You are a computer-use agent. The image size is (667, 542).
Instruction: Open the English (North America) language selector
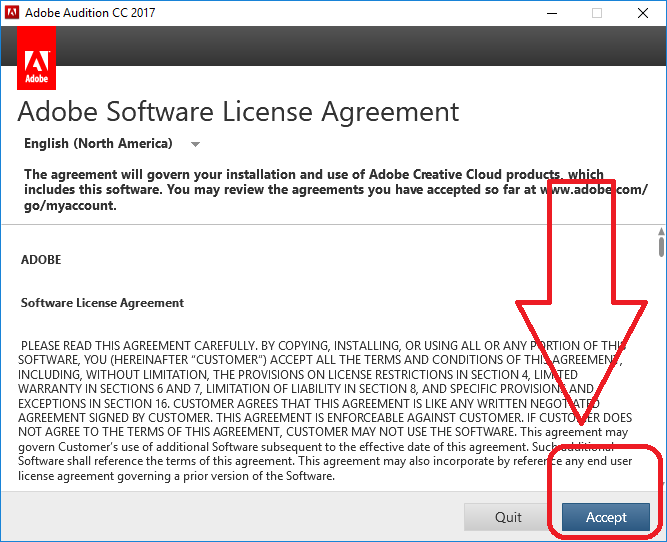98,143
